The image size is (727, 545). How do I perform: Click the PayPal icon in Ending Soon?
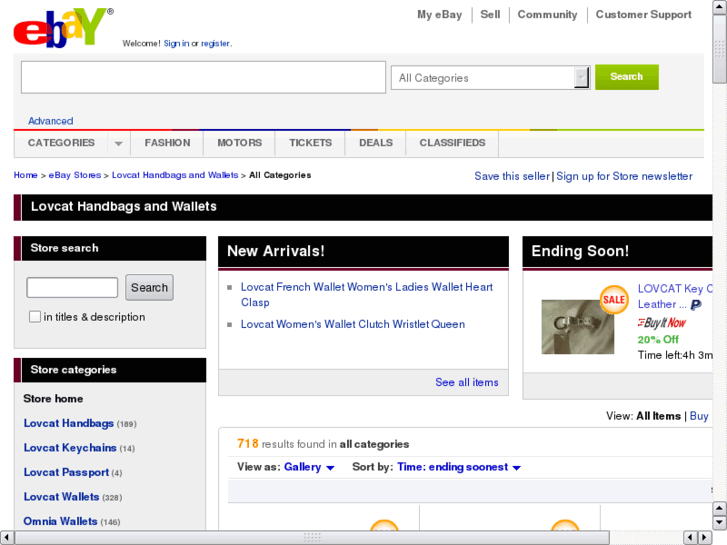tap(695, 305)
